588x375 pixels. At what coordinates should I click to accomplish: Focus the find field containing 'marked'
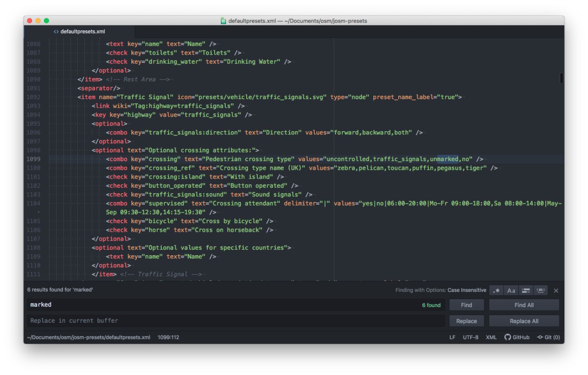click(236, 305)
